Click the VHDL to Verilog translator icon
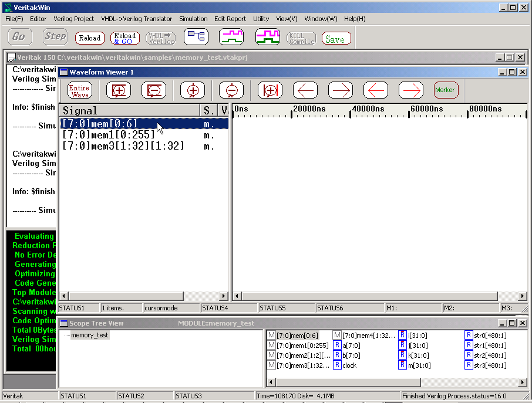Screen dimensions: 532x403 click(161, 38)
